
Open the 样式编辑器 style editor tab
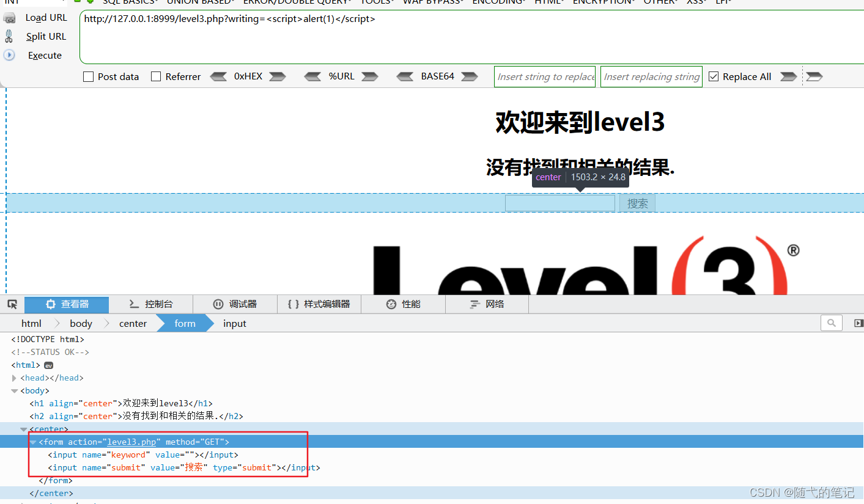tap(319, 304)
